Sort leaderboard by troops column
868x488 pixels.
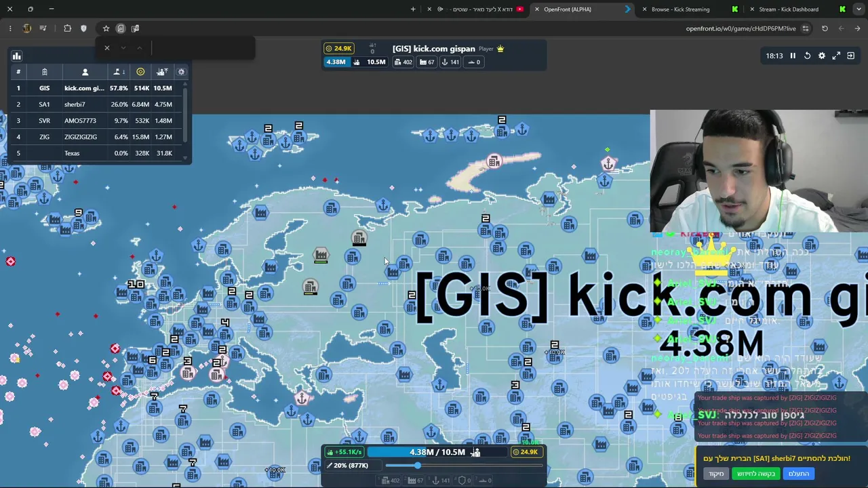click(162, 72)
